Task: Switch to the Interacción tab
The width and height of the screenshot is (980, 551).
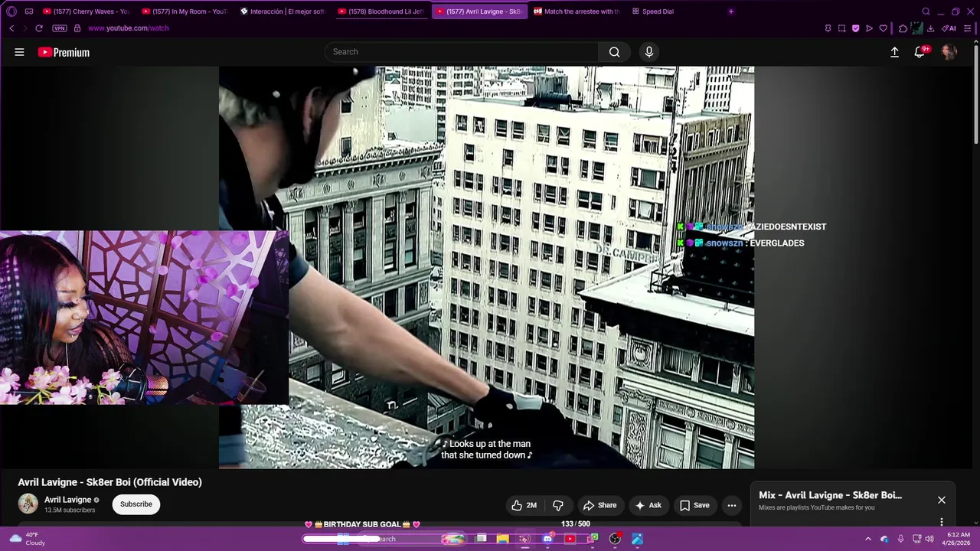Action: click(283, 11)
